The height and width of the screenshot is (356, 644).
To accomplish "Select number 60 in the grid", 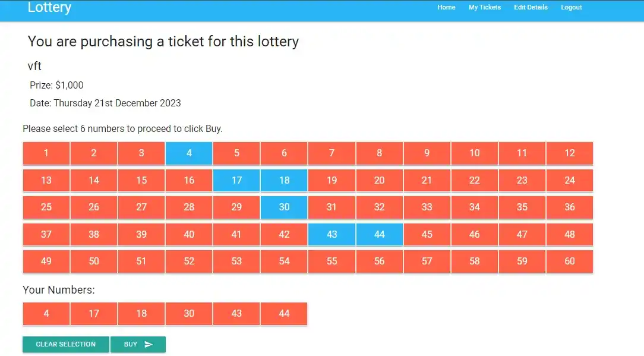I will point(570,262).
